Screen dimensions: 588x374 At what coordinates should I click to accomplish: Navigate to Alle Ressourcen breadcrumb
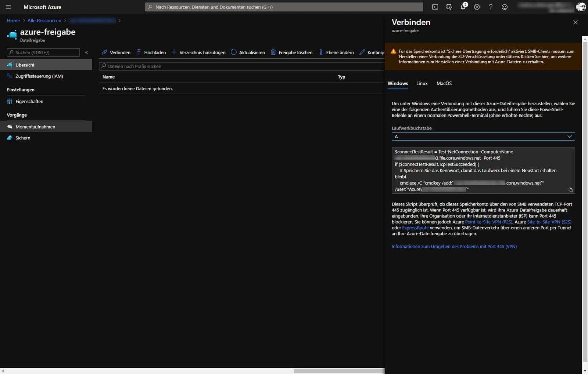44,21
